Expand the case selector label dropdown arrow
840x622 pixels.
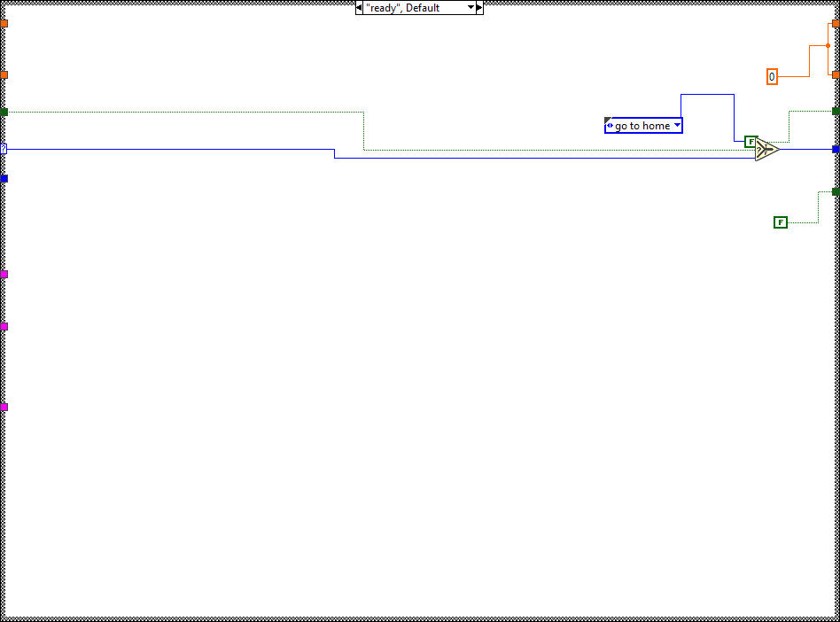471,8
